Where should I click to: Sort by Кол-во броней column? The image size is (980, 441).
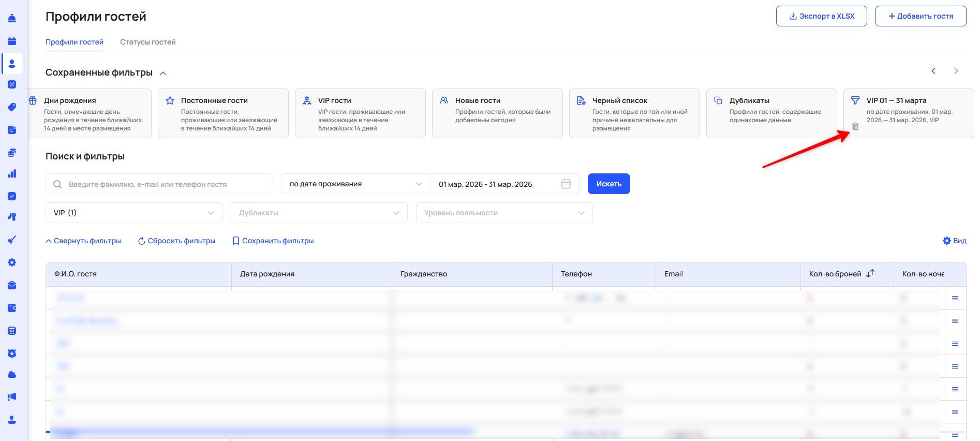click(x=870, y=273)
